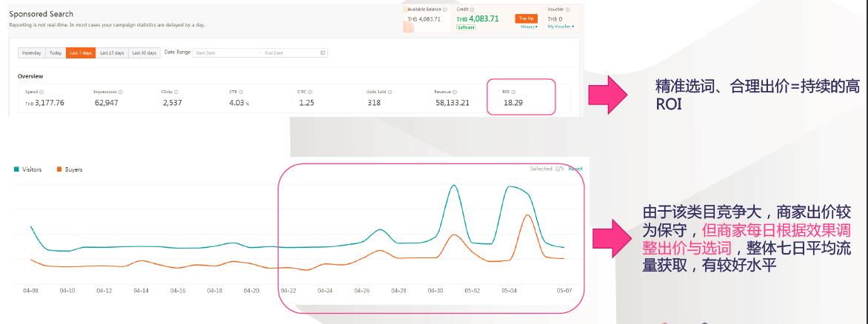Click the Available Balance info icon
The height and width of the screenshot is (324, 868).
point(445,9)
